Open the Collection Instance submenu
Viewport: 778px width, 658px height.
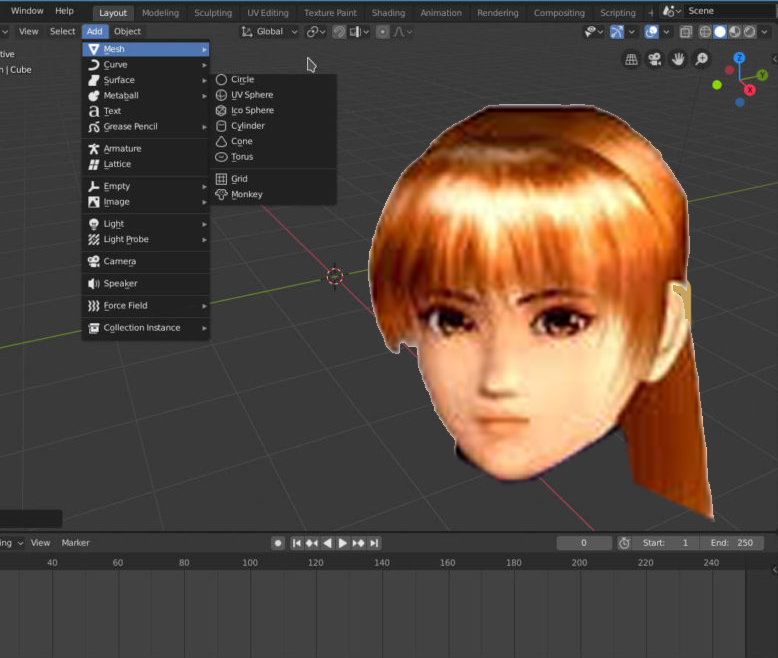146,328
